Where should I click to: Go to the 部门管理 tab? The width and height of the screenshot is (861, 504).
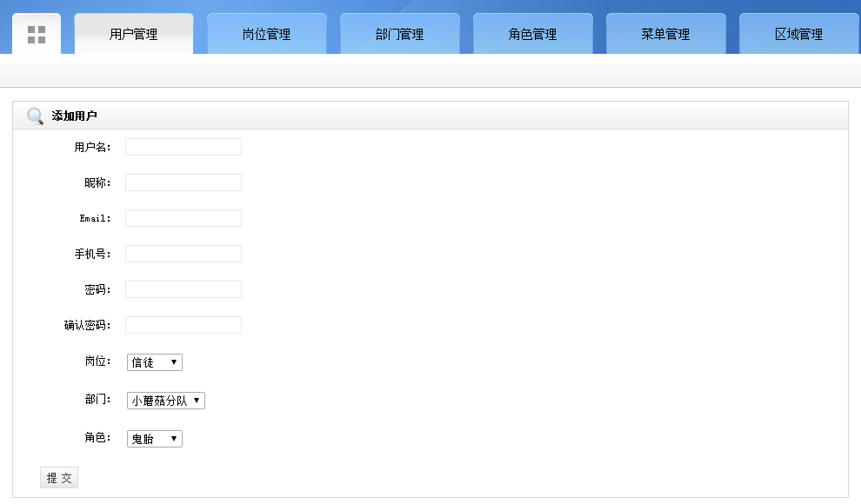coord(400,35)
